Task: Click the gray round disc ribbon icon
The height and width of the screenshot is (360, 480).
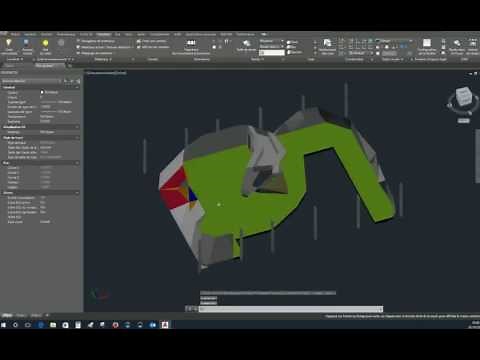Action: pyautogui.click(x=61, y=43)
